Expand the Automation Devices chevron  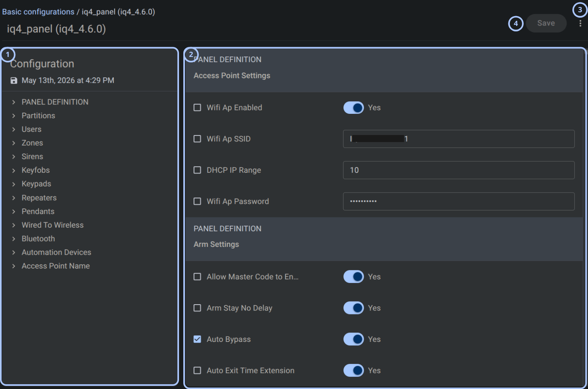(14, 252)
